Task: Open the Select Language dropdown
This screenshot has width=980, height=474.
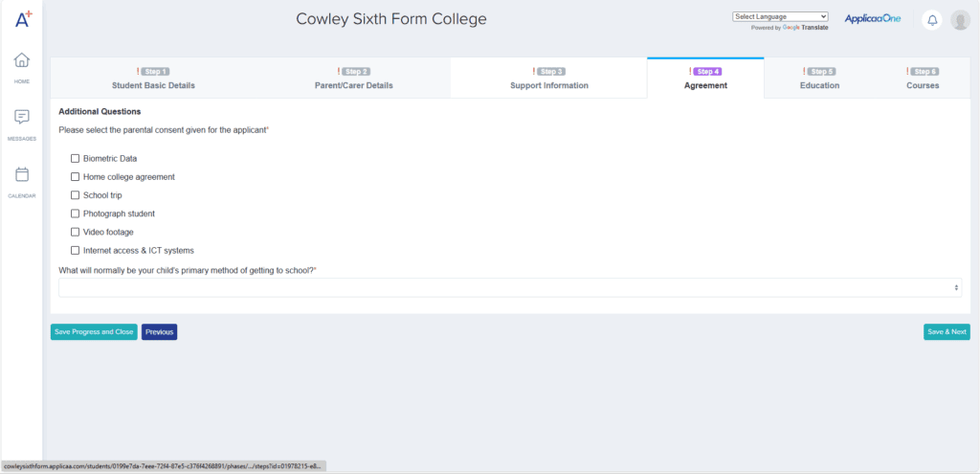Action: pos(780,16)
